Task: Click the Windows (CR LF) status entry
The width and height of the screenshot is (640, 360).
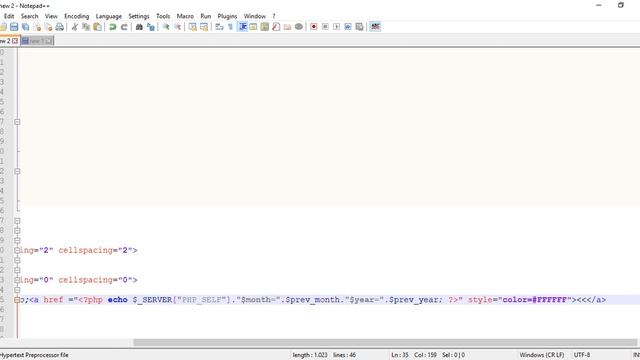Action: pos(542,355)
